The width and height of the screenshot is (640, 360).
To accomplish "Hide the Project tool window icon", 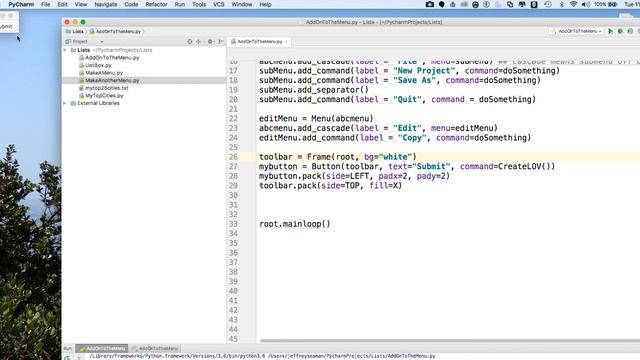I will (221, 41).
